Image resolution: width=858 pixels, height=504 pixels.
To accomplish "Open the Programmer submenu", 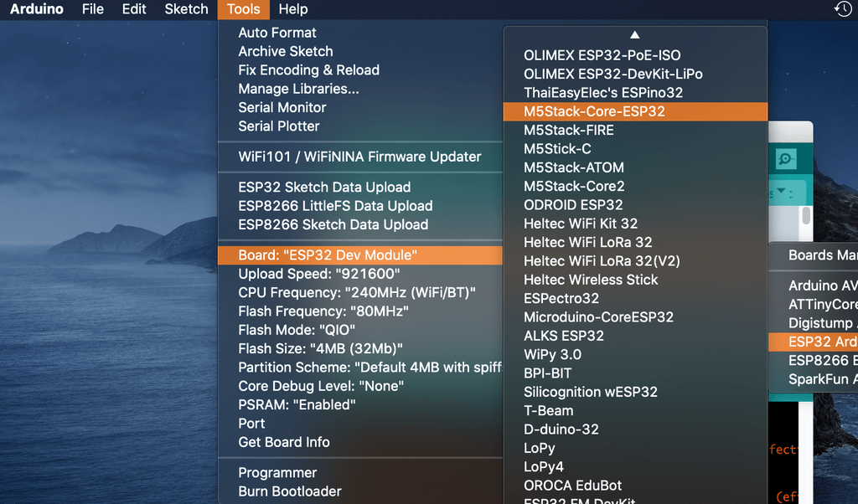I will [360, 473].
